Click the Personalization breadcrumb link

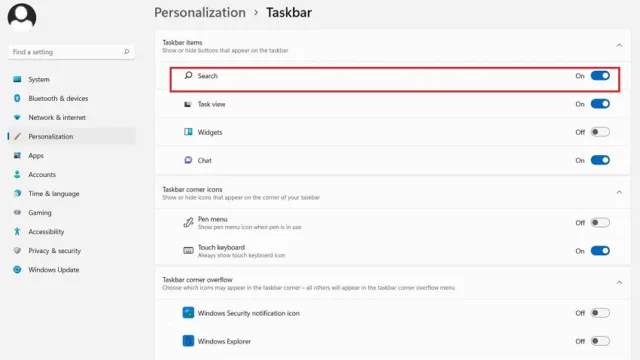200,13
